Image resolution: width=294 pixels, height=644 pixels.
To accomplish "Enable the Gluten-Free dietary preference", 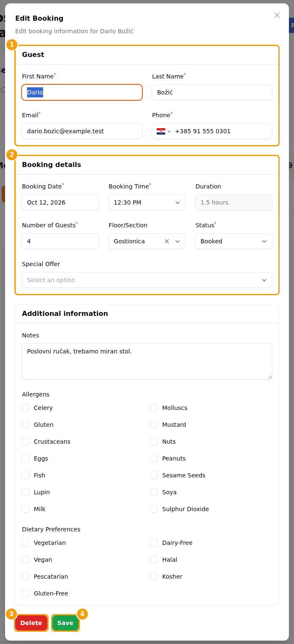I will pyautogui.click(x=25, y=593).
